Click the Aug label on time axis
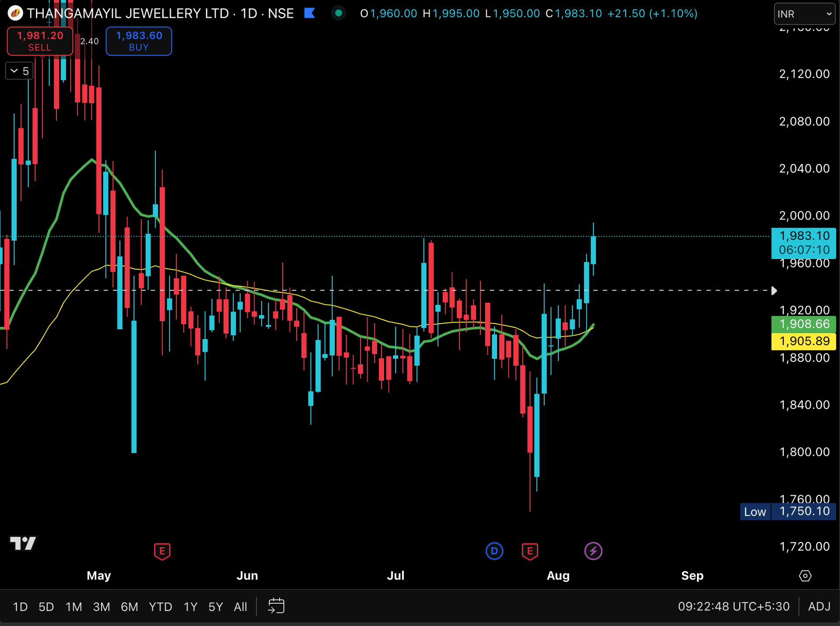This screenshot has width=840, height=626. click(558, 576)
